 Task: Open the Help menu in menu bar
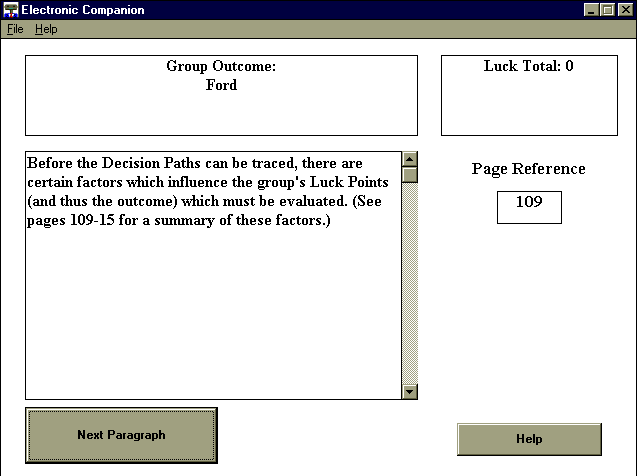pos(46,29)
